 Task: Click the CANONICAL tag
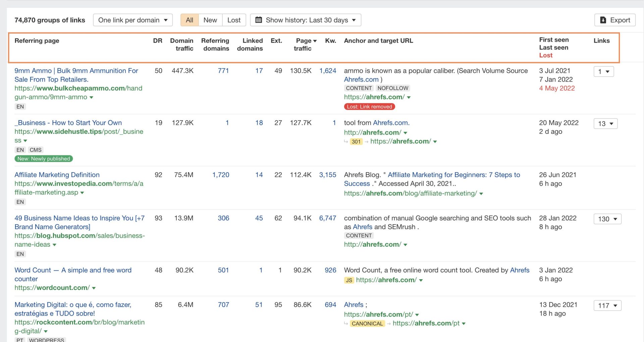(x=367, y=324)
